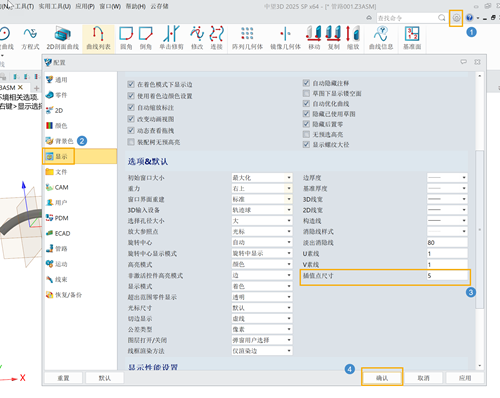Enable 草图下显示镂空面 checkbox
500x398 pixels.
point(306,93)
